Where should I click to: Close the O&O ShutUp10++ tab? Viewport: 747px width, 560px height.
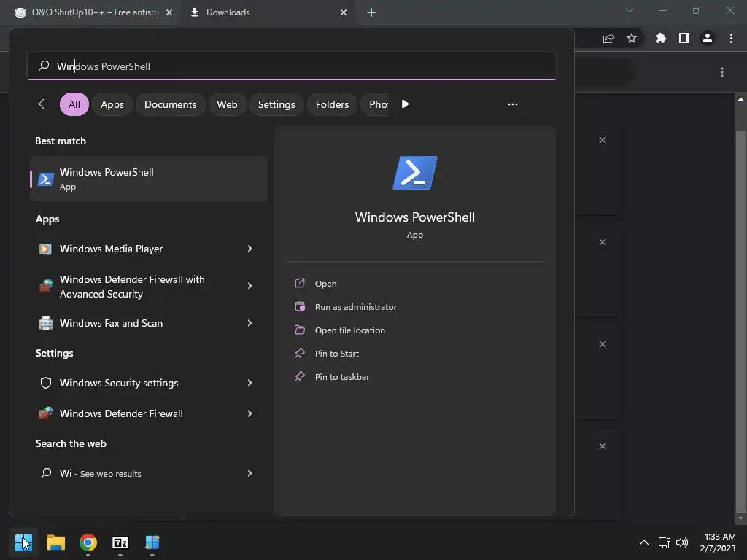(169, 13)
